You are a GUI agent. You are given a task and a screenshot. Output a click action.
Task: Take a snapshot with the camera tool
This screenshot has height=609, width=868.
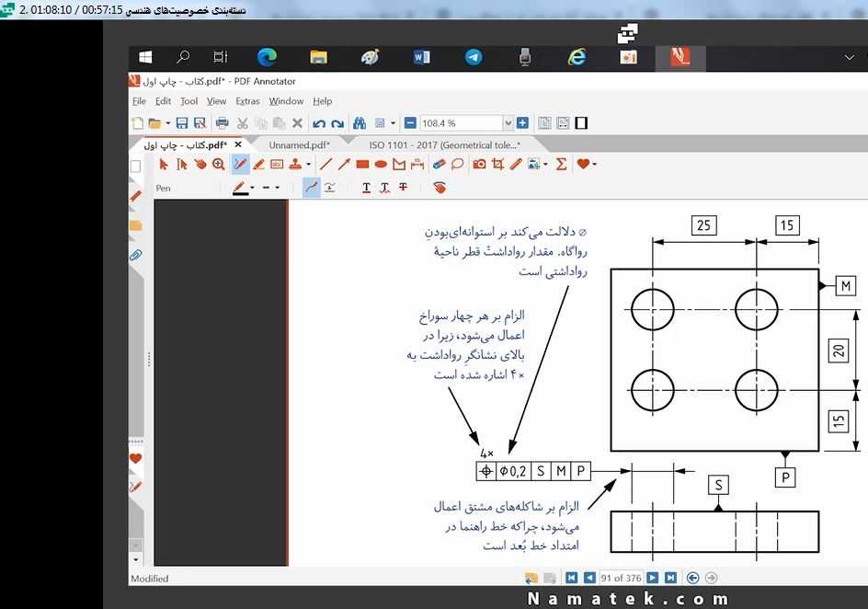pos(479,164)
